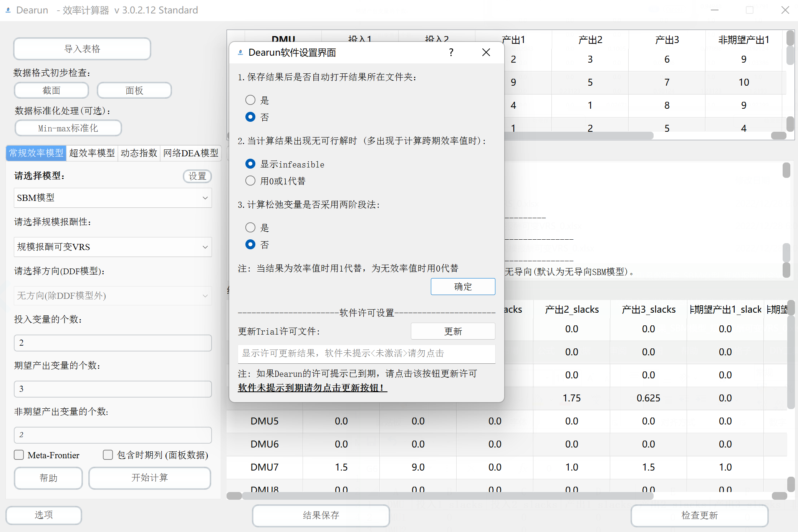Click 导入表格 to import a table
The image size is (798, 532).
82,49
